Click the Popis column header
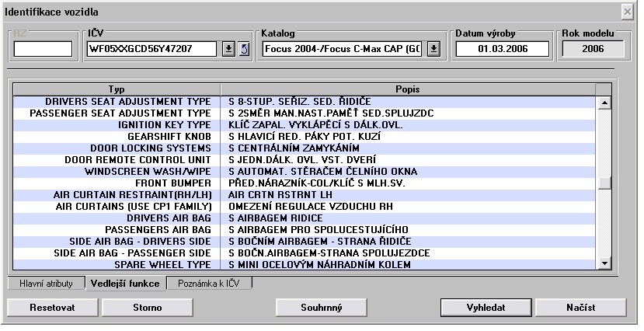Screen dimensions: 644x331 408,89
